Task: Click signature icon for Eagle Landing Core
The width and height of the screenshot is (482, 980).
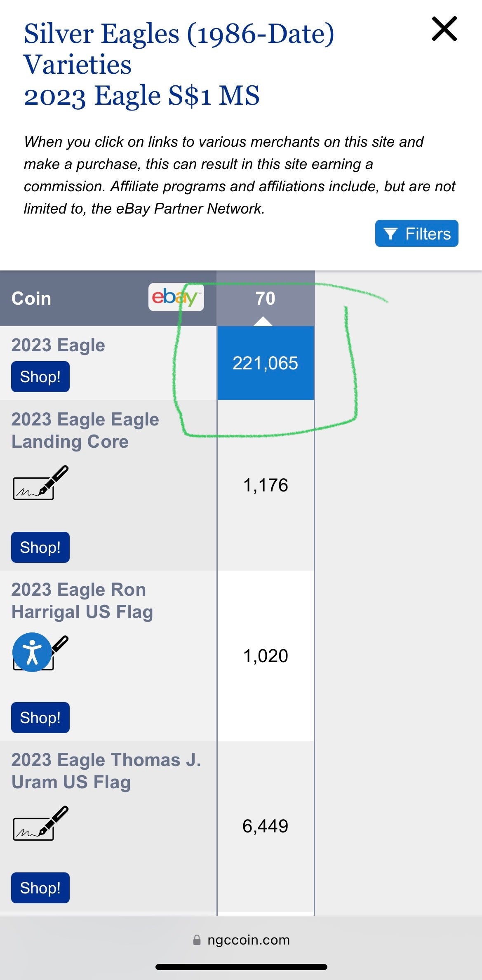Action: tap(40, 483)
